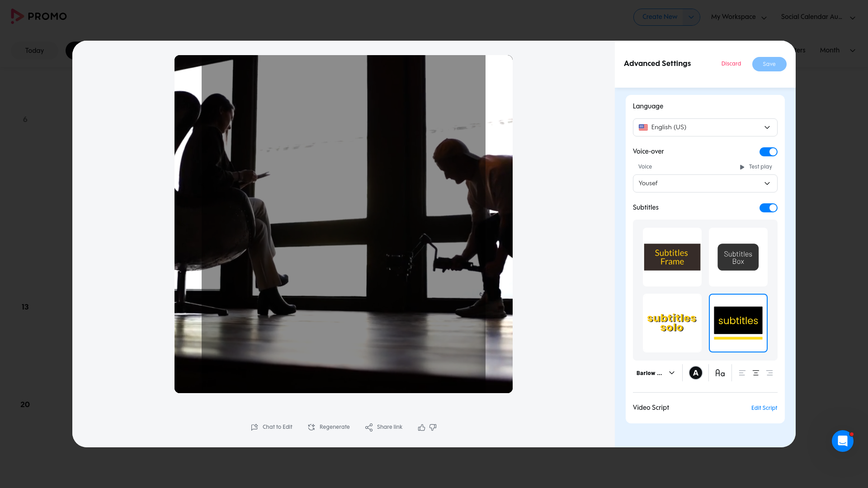Open the Month view dropdown
This screenshot has width=868, height=488.
click(x=837, y=51)
